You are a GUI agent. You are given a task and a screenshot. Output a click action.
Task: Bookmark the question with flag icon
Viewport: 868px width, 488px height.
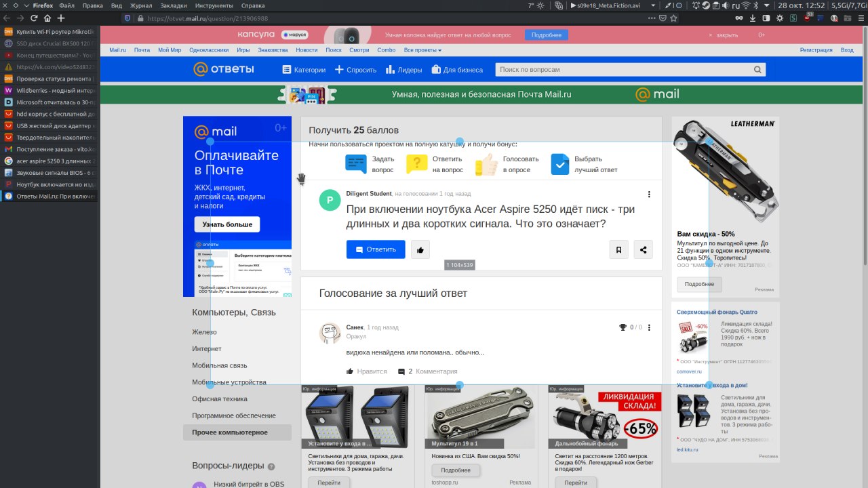click(x=619, y=249)
